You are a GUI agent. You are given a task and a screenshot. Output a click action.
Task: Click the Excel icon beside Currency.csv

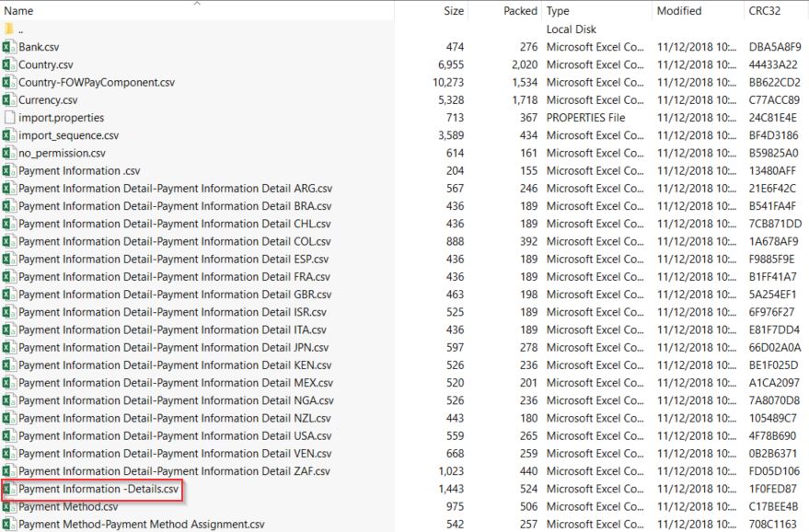[9, 100]
